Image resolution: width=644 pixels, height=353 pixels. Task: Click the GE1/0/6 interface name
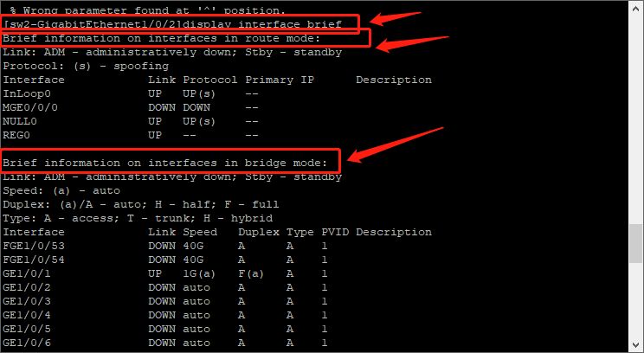[27, 343]
